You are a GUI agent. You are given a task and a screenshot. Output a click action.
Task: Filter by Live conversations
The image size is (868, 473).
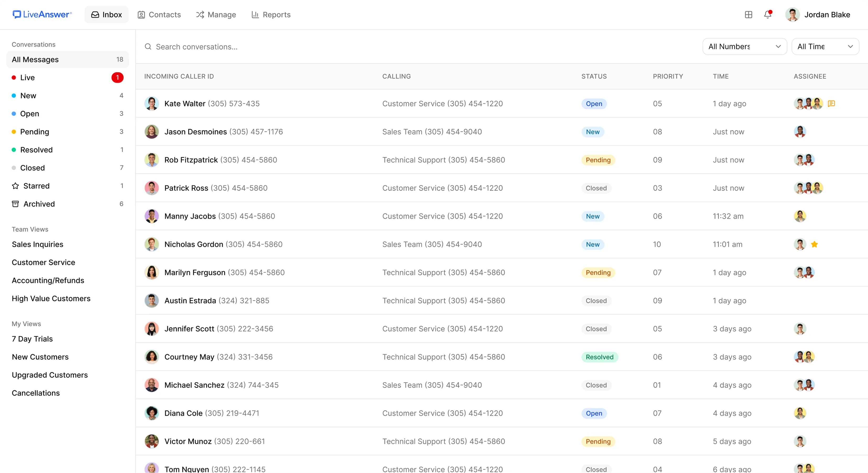tap(67, 78)
